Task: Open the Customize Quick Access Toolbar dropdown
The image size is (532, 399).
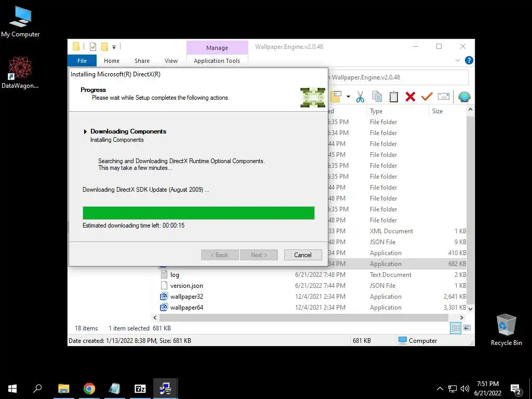Action: [114, 47]
